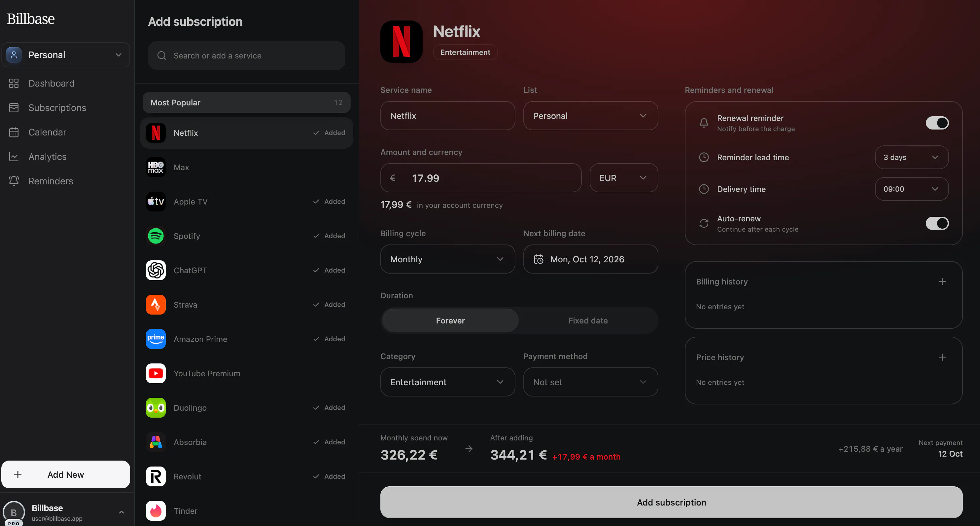Click the Service name input field
Screen dimensions: 980x526
point(447,116)
